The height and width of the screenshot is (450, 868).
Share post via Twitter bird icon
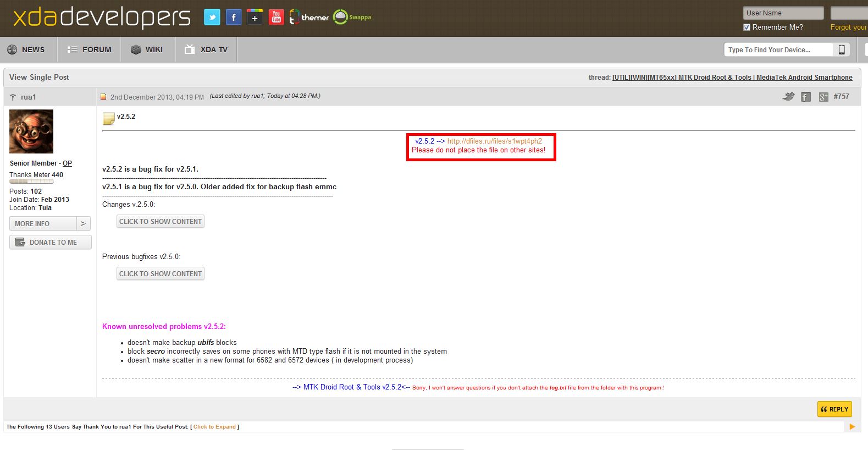(788, 97)
